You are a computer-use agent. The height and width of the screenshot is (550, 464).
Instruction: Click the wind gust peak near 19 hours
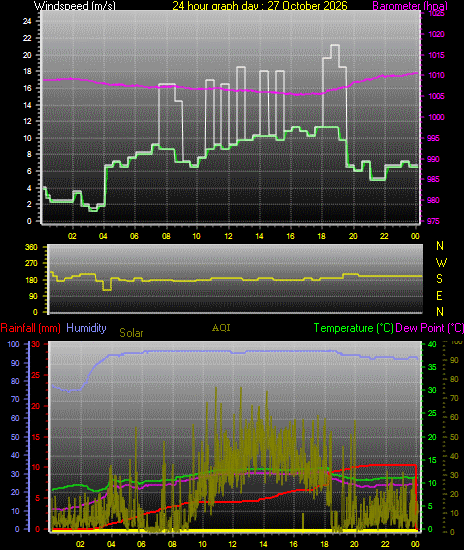(x=335, y=45)
